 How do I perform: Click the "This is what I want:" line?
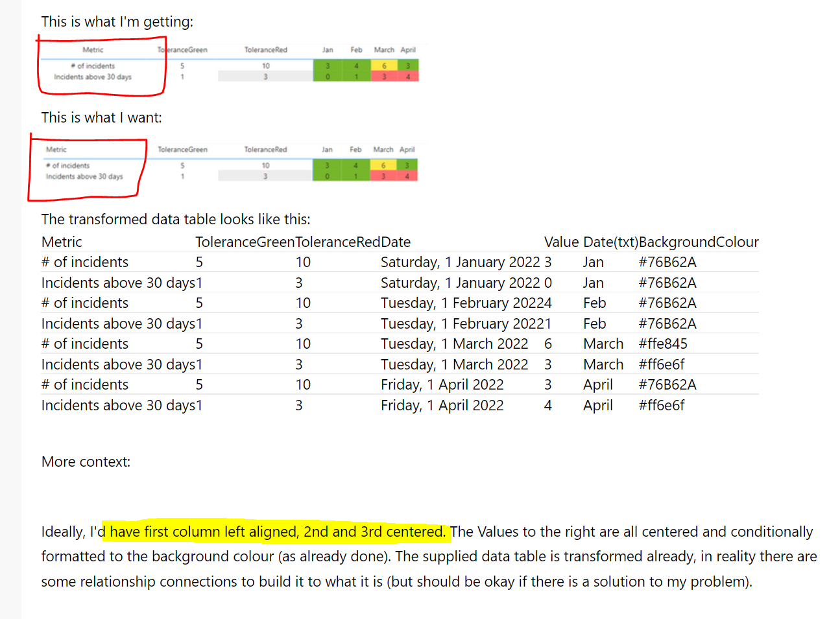pos(102,117)
